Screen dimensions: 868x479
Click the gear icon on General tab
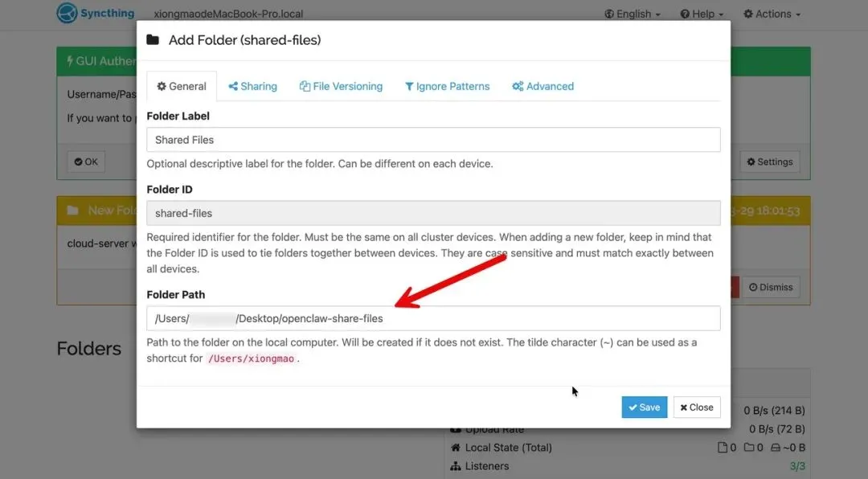(x=161, y=87)
